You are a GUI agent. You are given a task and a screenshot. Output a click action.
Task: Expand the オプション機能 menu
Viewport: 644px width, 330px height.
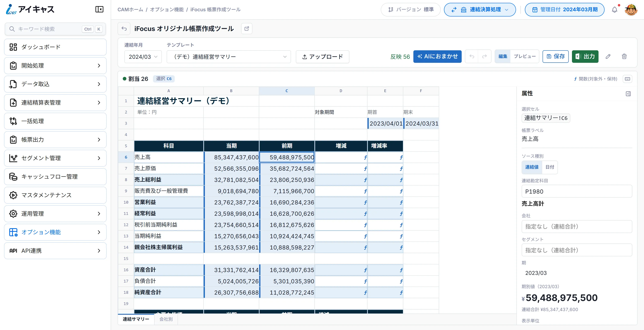[x=55, y=232]
